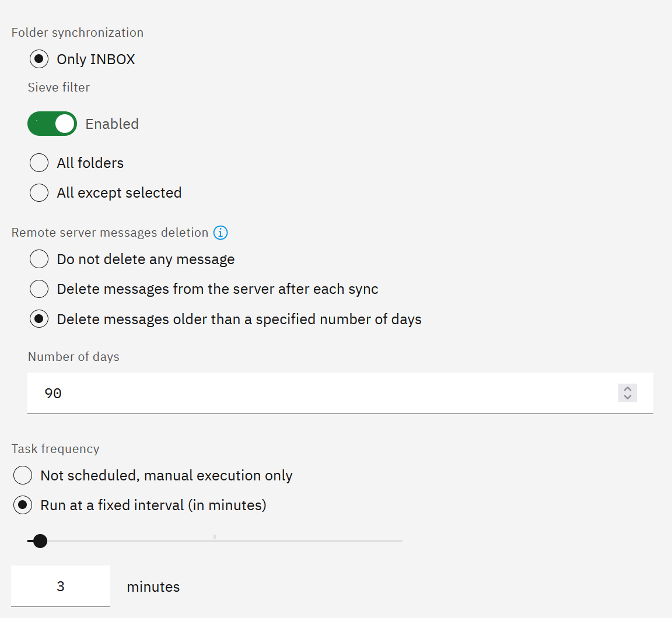Click the Only INBOX label text
The width and height of the screenshot is (672, 618).
[96, 59]
